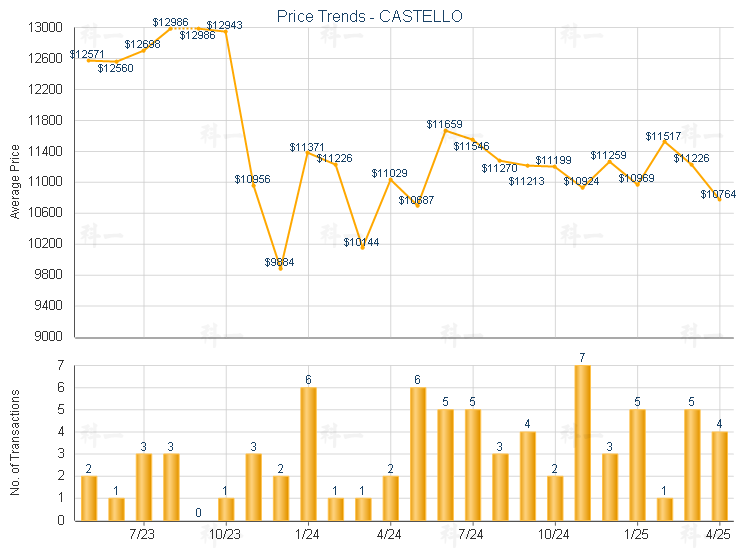
Task: Click the 7/24 x-axis label
Action: (471, 534)
